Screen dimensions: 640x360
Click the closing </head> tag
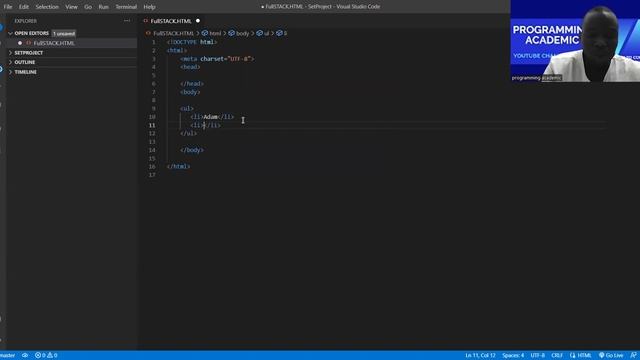click(x=192, y=84)
